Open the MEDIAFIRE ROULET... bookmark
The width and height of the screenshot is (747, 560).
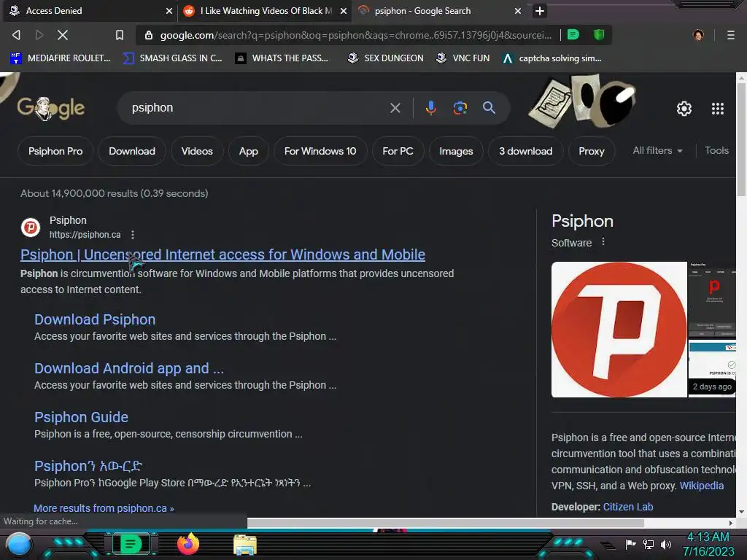(61, 58)
